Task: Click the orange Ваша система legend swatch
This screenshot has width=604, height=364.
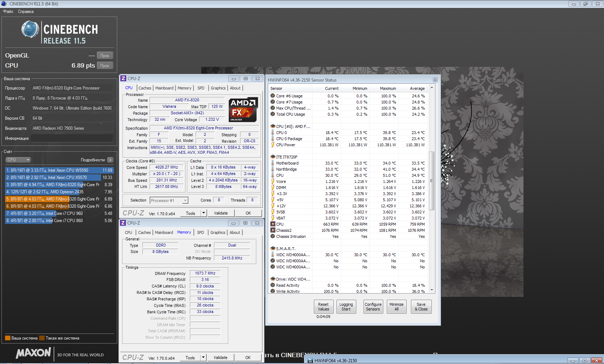Action: pyautogui.click(x=8, y=338)
